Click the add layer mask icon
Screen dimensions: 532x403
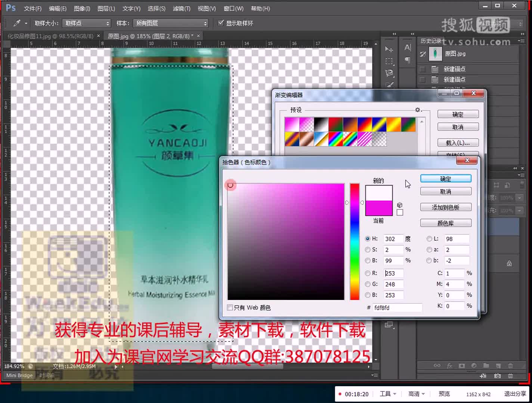coord(462,366)
